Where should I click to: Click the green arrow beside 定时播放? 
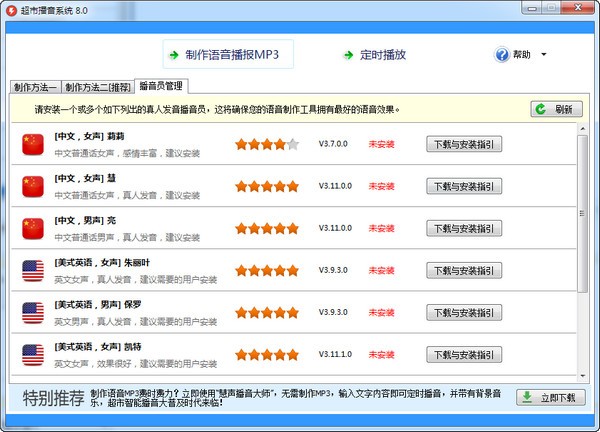(x=347, y=55)
